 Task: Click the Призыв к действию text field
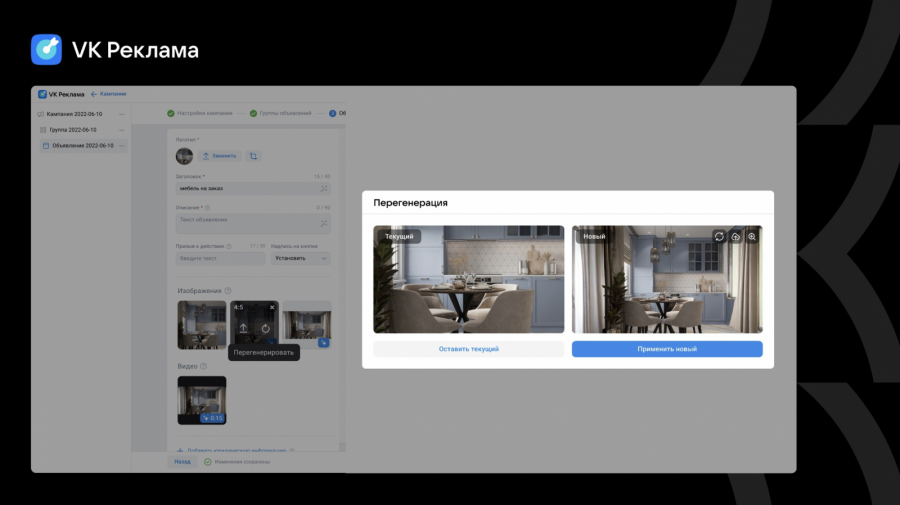click(220, 258)
